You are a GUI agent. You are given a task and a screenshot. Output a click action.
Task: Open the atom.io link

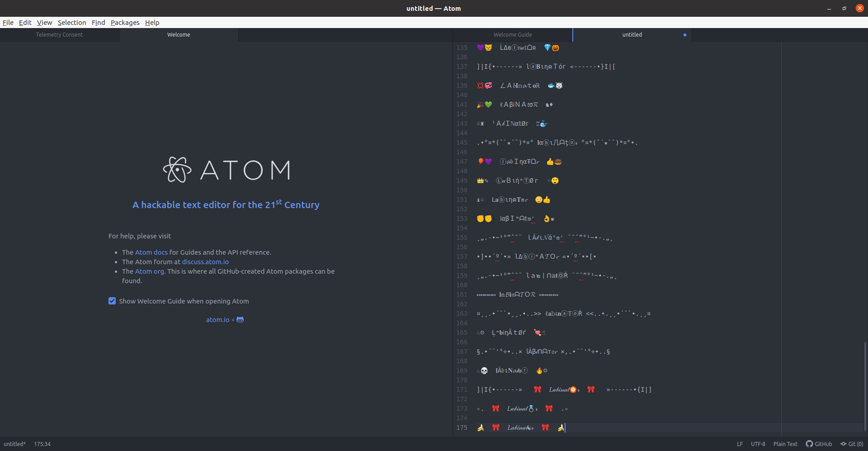(217, 320)
